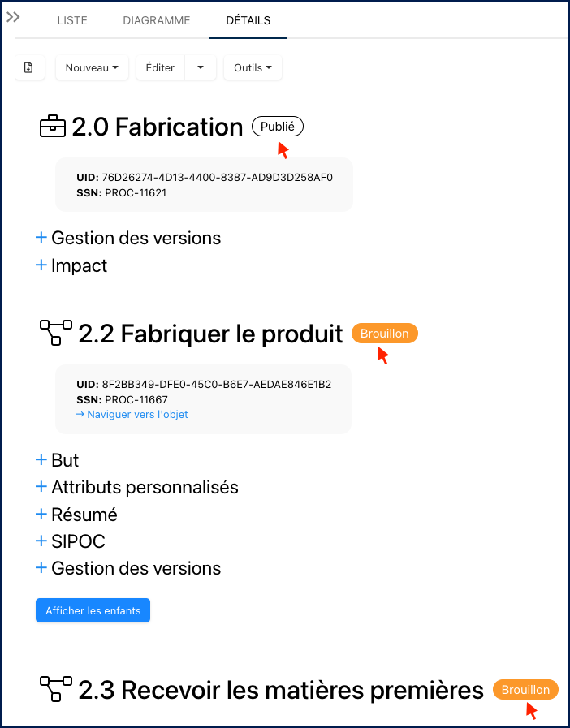Click briefcase icon beside 2.0 Fabrication

(53, 127)
